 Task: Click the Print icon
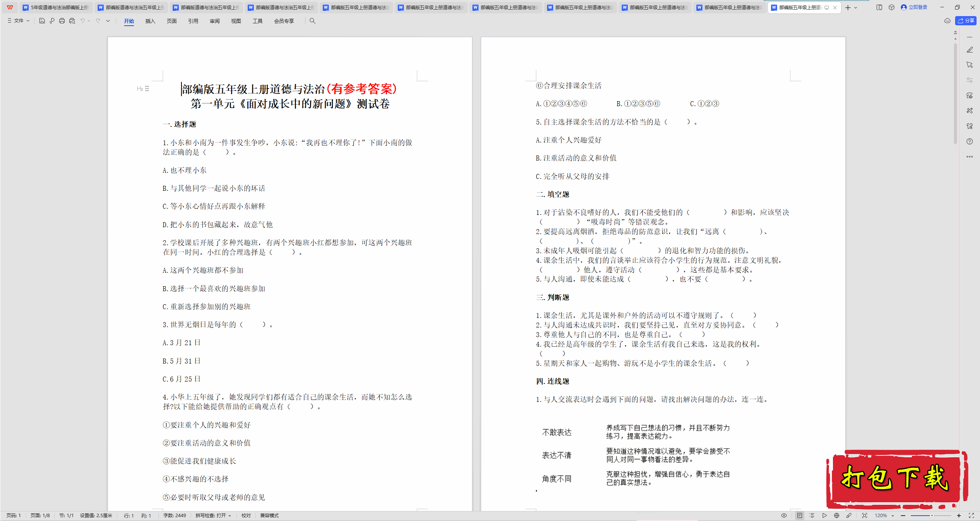(62, 21)
